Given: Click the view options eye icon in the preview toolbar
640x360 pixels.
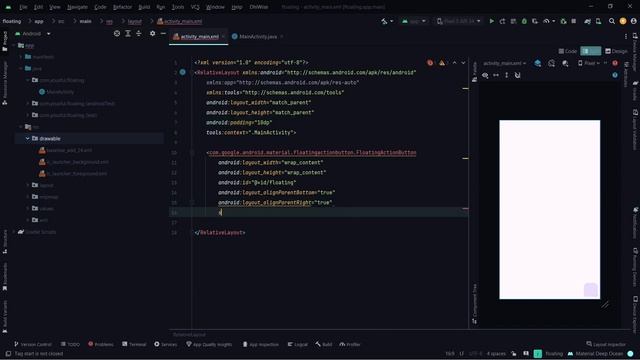Looking at the screenshot, I should coord(485,75).
